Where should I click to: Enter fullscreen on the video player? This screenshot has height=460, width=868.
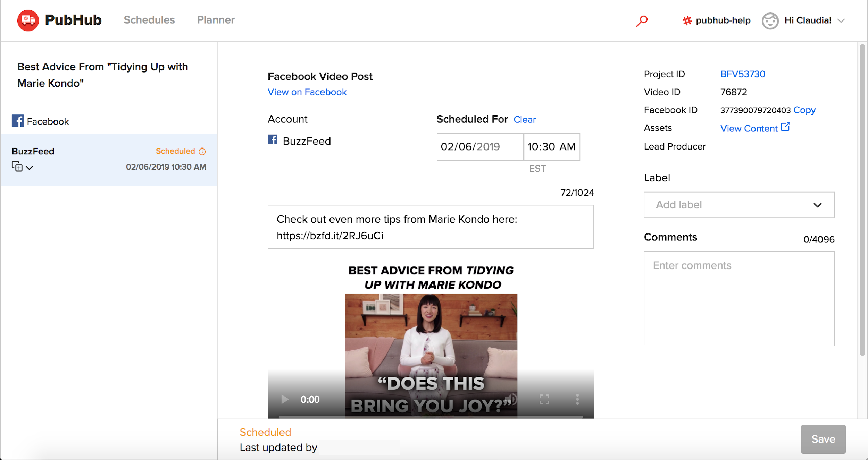click(x=544, y=399)
